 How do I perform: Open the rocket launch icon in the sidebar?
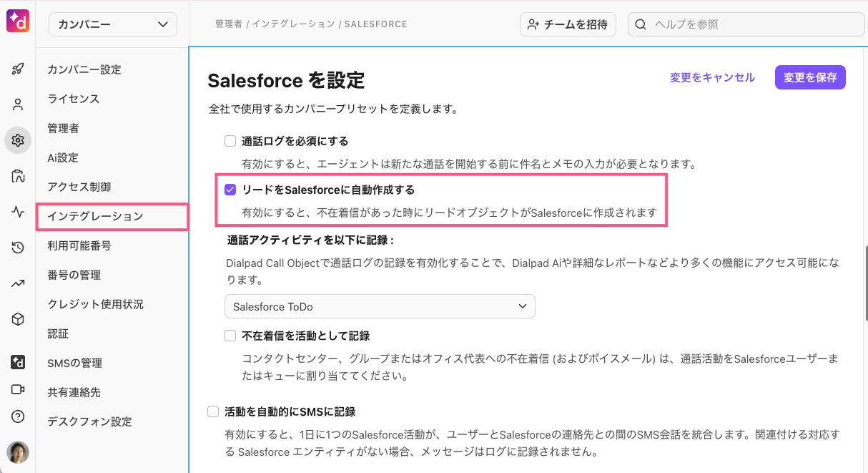click(18, 69)
